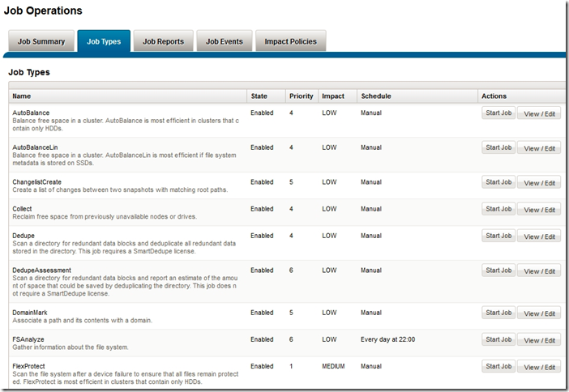Click View / Edit for FSAnalyze
Image resolution: width=569 pixels, height=392 pixels.
click(x=539, y=340)
